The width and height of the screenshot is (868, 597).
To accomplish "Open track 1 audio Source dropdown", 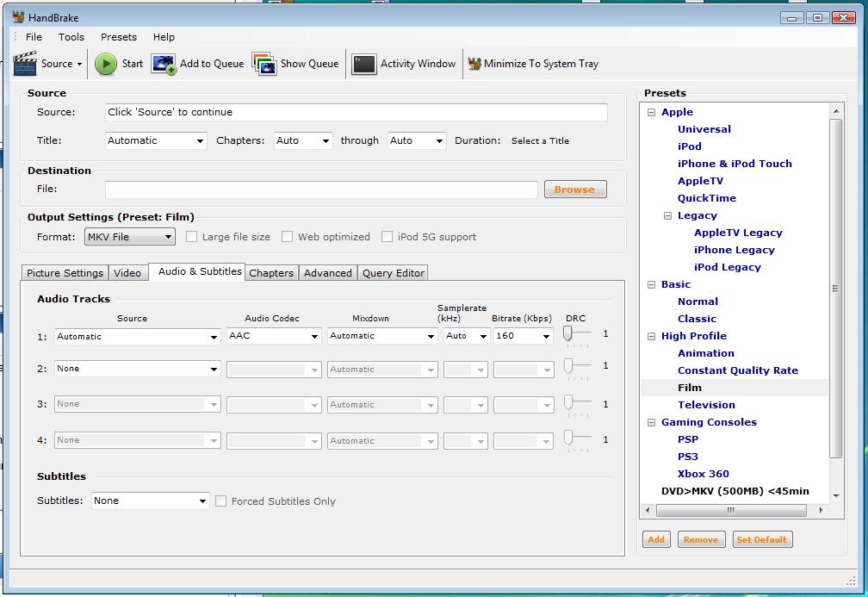I will (137, 336).
